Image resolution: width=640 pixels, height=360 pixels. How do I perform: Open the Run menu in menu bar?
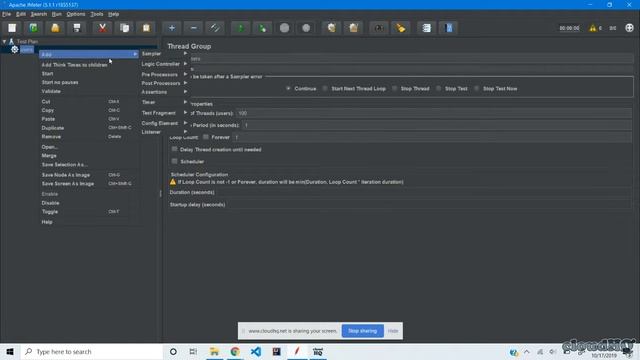57,14
